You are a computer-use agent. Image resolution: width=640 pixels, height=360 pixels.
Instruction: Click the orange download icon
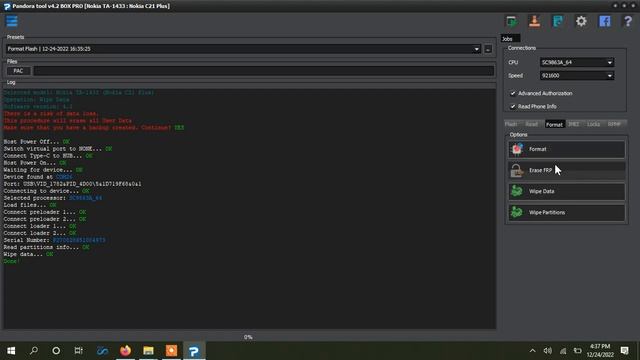tap(534, 21)
